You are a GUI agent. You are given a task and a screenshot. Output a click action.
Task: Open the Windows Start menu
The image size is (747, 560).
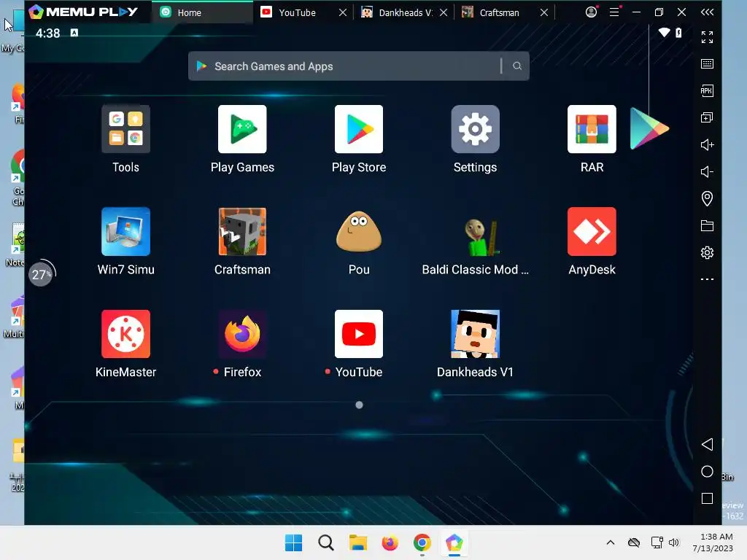293,542
